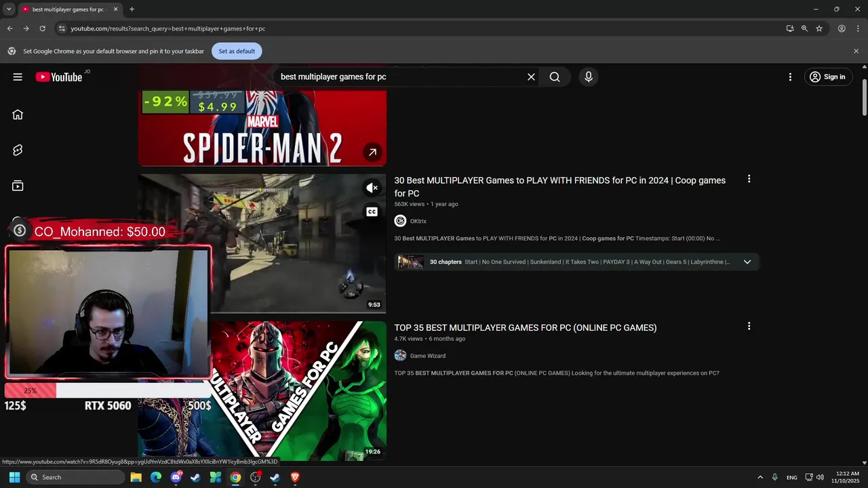The height and width of the screenshot is (488, 868).
Task: Close the best multiplayer games tab
Action: (116, 9)
